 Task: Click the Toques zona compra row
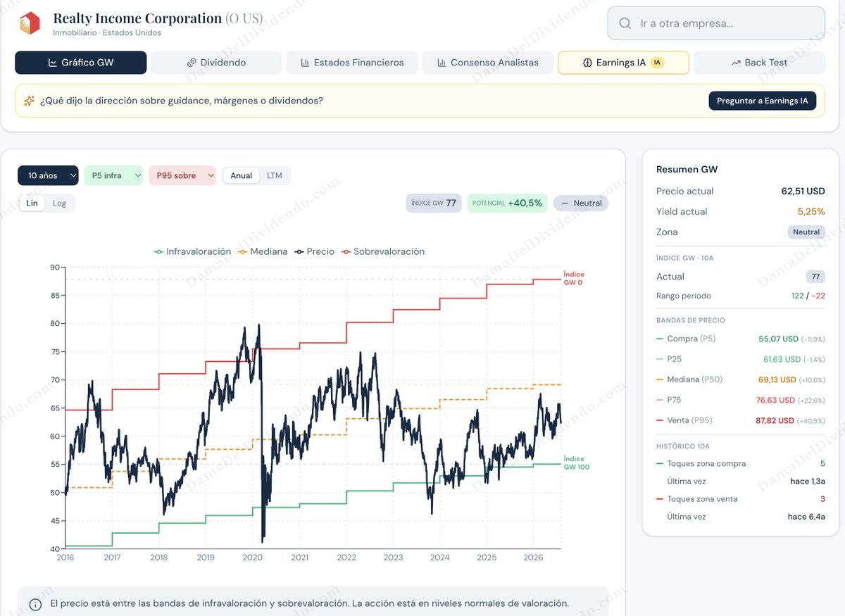tap(741, 464)
